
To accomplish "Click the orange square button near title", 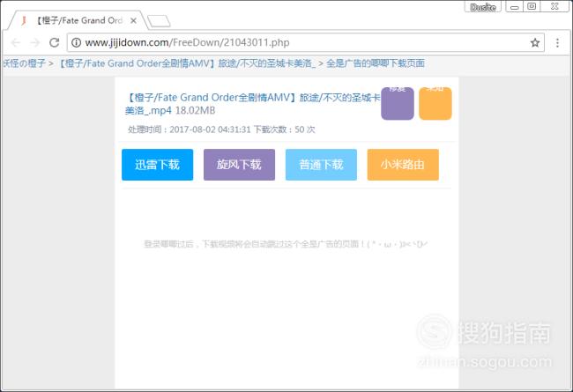I will (x=435, y=103).
